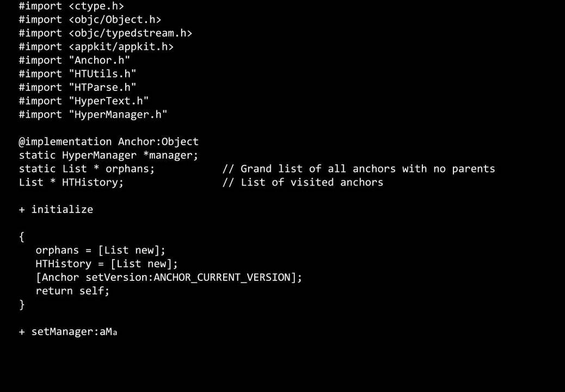Click the "HyperText.h" import text
Screen dimensions: 565x392
(108, 101)
